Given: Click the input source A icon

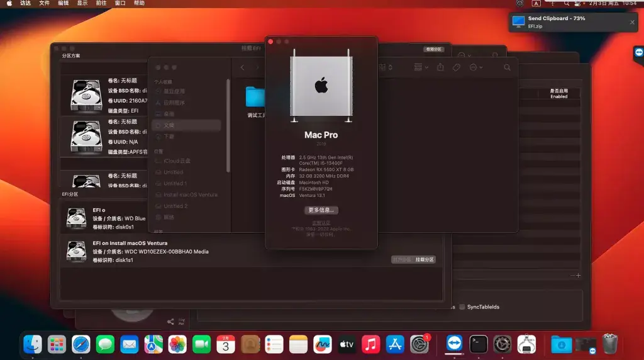Looking at the screenshot, I should (536, 3).
